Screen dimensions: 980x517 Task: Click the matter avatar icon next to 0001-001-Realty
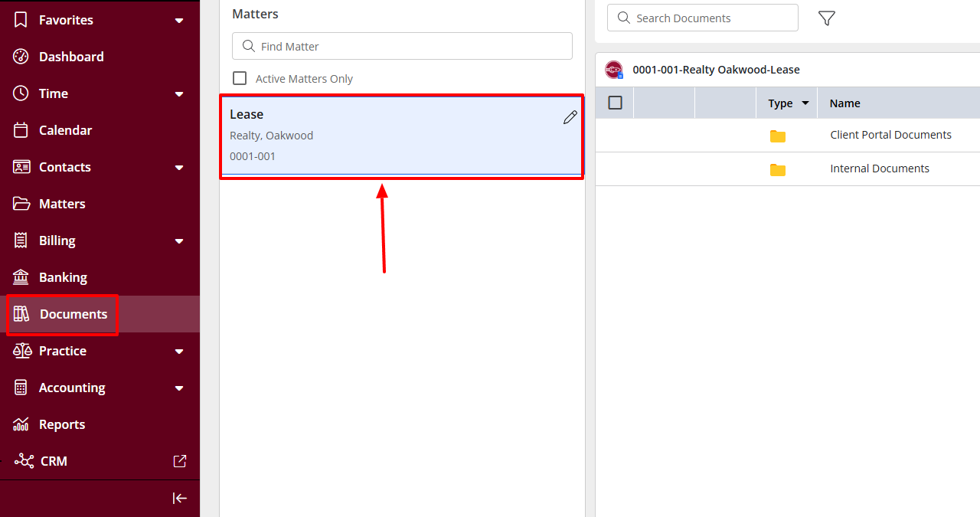[x=613, y=69]
